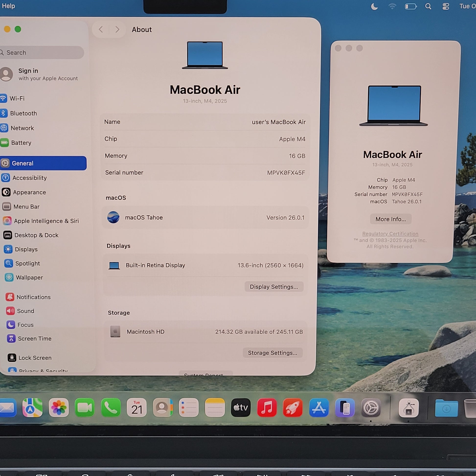Go back with the left chevron
The width and height of the screenshot is (476, 476).
pos(101,30)
